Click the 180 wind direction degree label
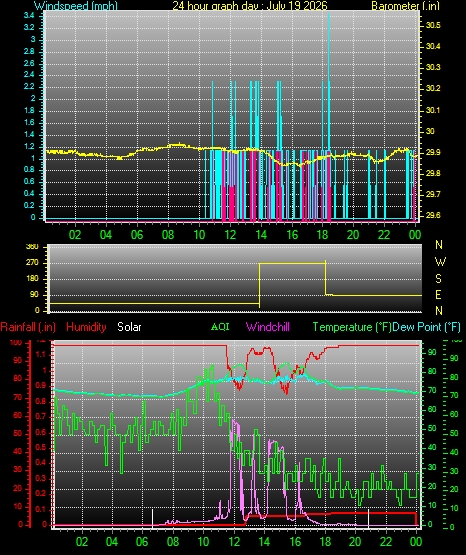The height and width of the screenshot is (555, 466). coord(32,279)
